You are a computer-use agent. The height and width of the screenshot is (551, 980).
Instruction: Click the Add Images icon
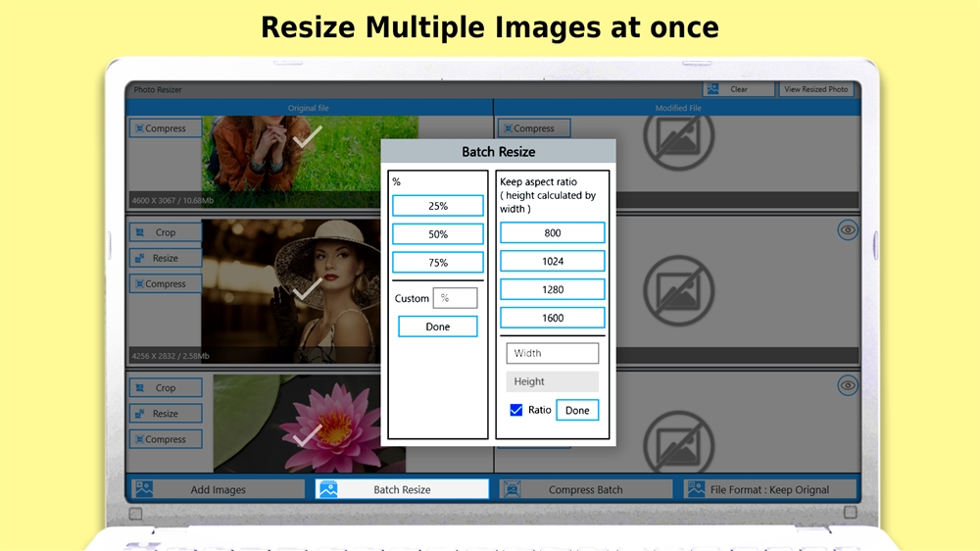(144, 489)
